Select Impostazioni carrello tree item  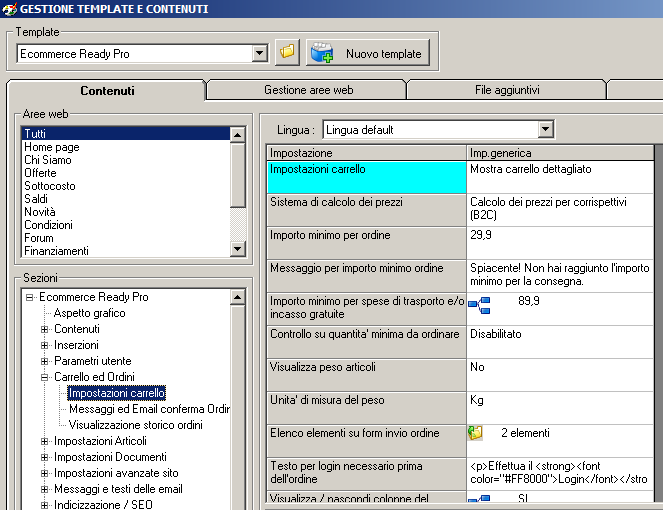point(117,393)
